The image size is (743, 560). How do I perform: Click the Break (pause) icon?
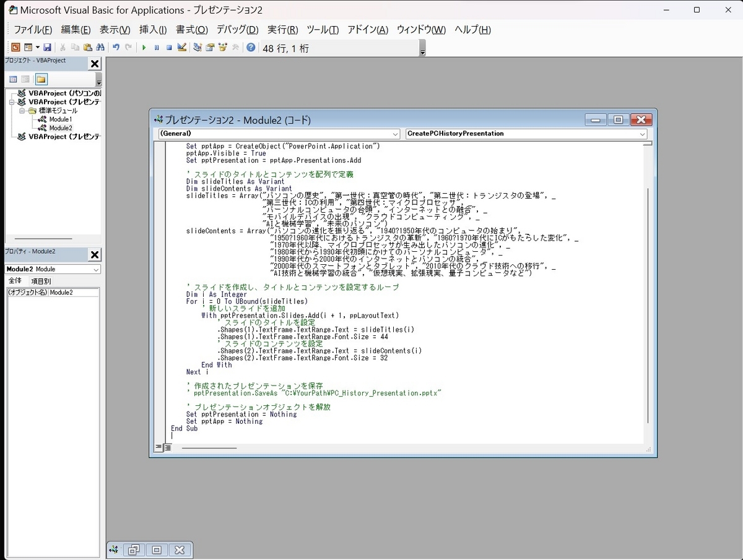pos(157,47)
